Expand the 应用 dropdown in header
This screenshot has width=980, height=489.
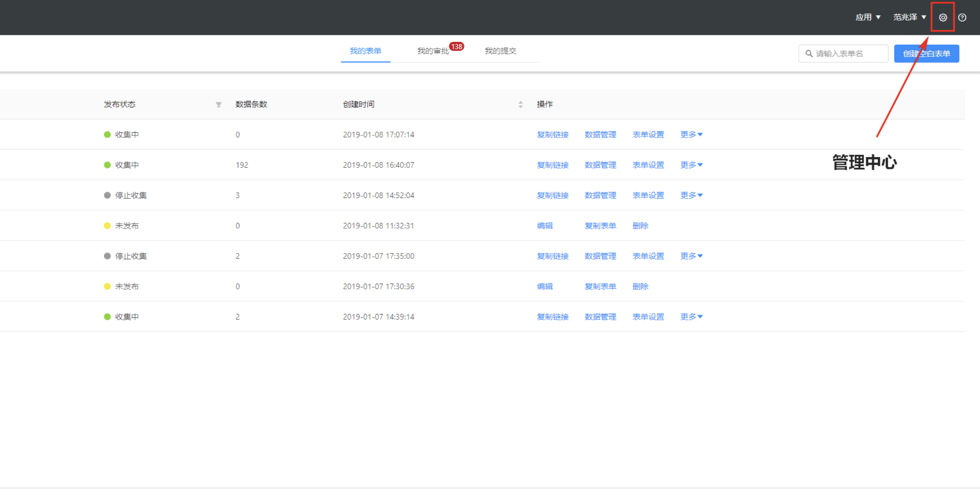pos(867,17)
